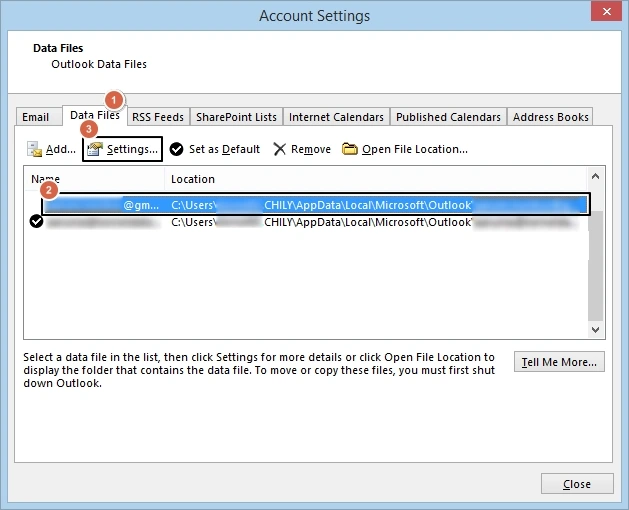This screenshot has width=629, height=510.
Task: Open Settings for selected data file
Action: [x=122, y=149]
